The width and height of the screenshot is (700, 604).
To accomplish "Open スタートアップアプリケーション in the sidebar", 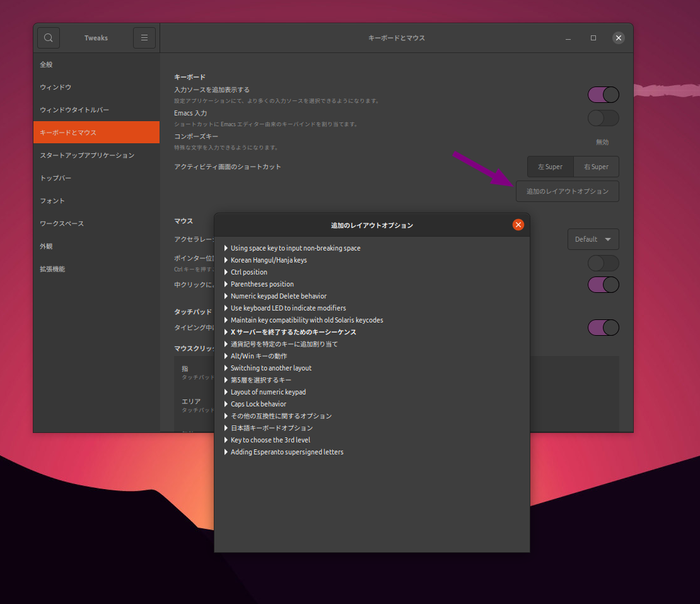I will [96, 155].
